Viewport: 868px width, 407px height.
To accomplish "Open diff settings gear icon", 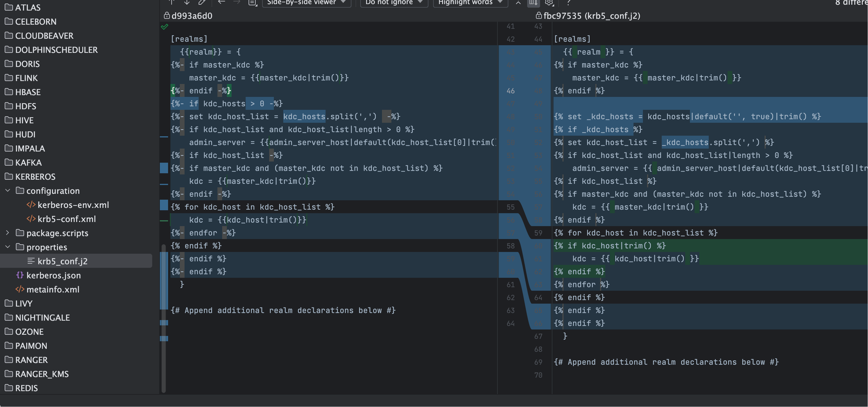I will 549,3.
